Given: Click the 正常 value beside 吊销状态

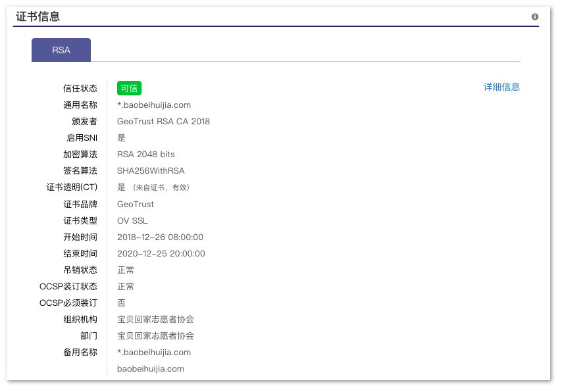Looking at the screenshot, I should click(x=126, y=270).
